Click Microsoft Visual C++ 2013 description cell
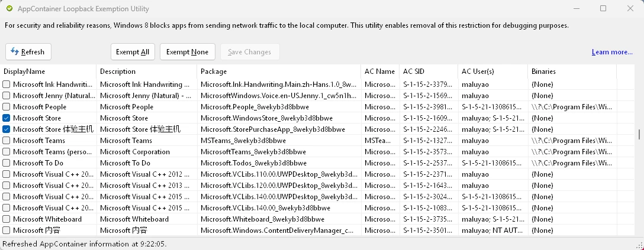The width and height of the screenshot is (644, 250). [147, 185]
